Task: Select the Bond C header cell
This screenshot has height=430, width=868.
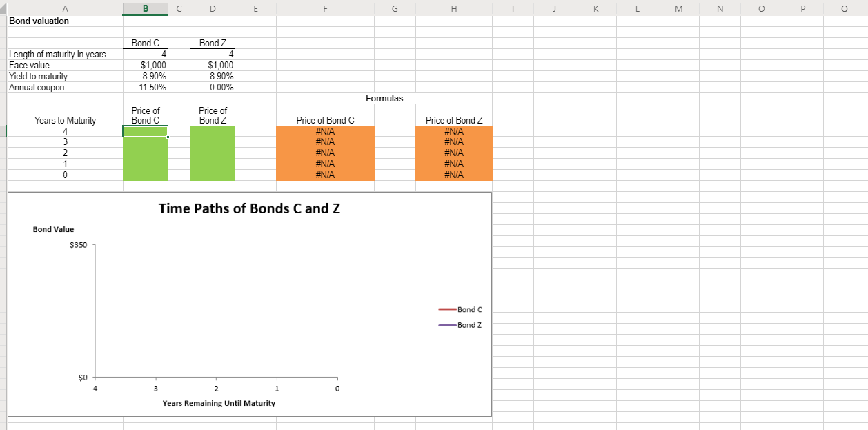Action: point(145,43)
